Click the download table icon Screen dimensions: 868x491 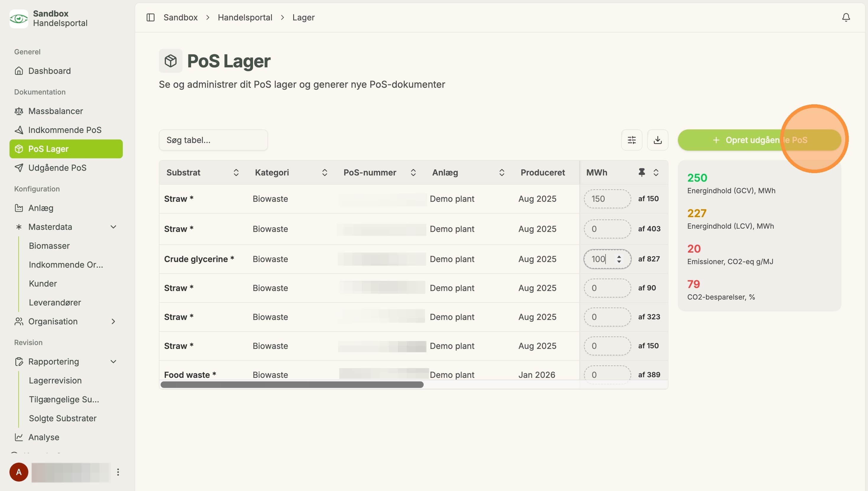(x=657, y=140)
